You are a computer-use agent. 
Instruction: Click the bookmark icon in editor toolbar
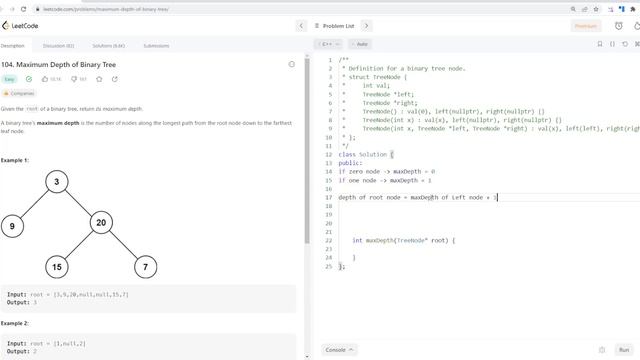(600, 44)
